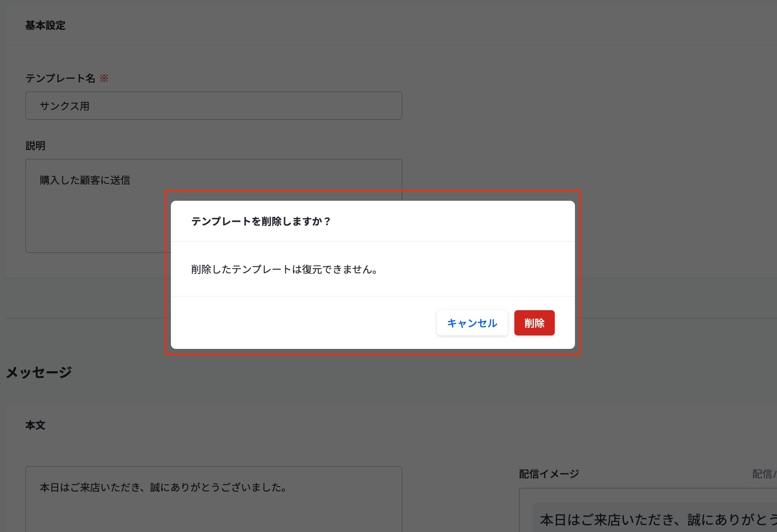Click the dialog title テンプレートを削除しますか？
Screen dimensions: 777x532
click(261, 221)
